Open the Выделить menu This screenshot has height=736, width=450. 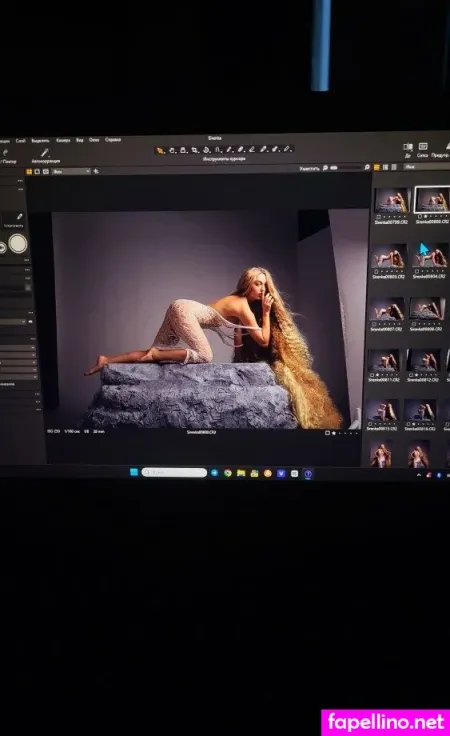40,140
